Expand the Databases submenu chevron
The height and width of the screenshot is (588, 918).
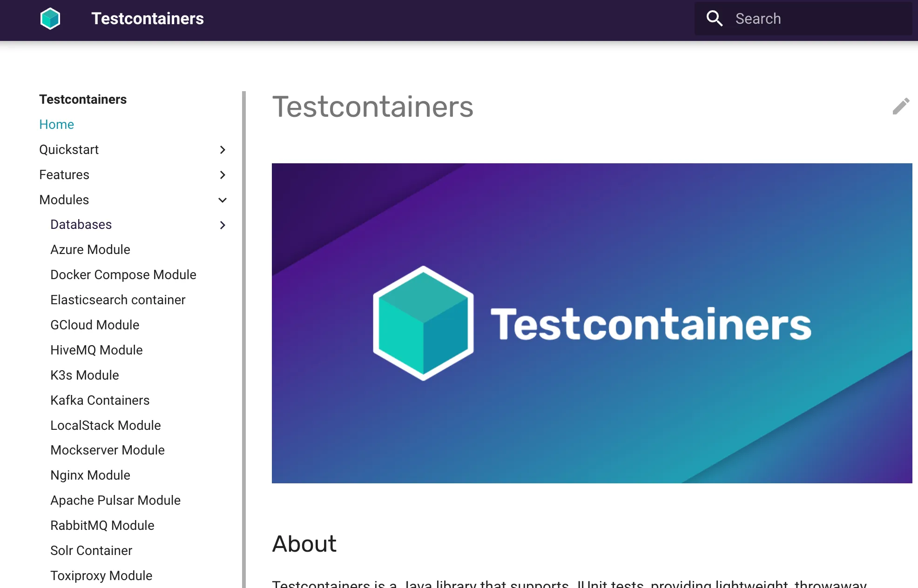(223, 225)
